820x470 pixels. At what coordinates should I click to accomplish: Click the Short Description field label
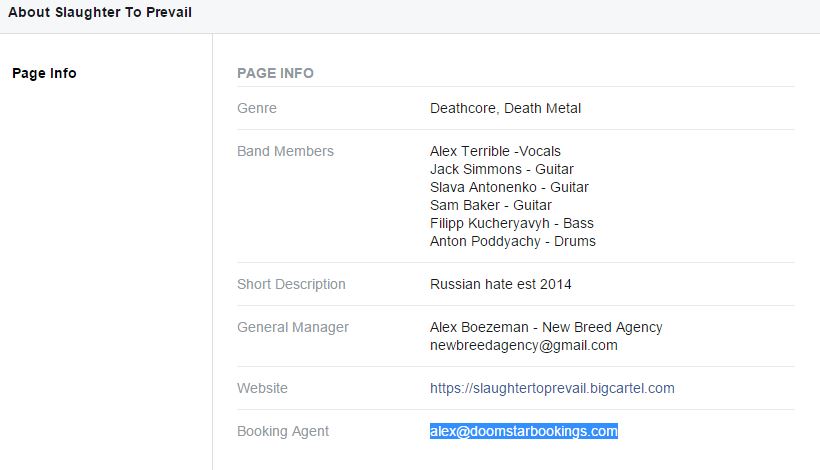tap(291, 284)
